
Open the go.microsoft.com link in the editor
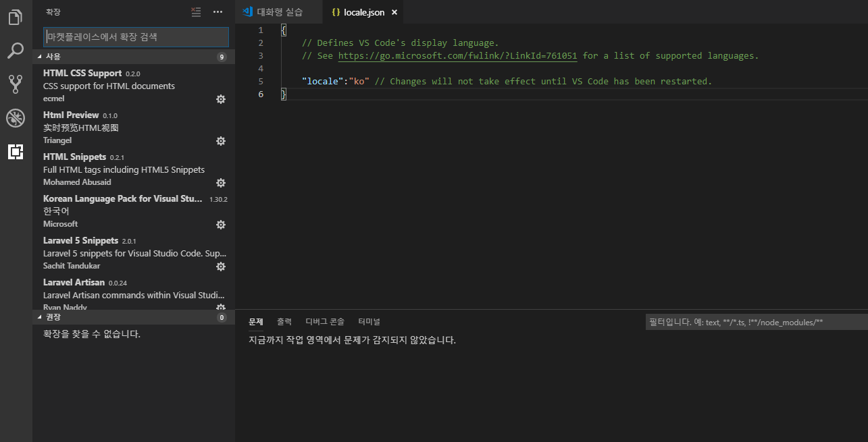457,56
